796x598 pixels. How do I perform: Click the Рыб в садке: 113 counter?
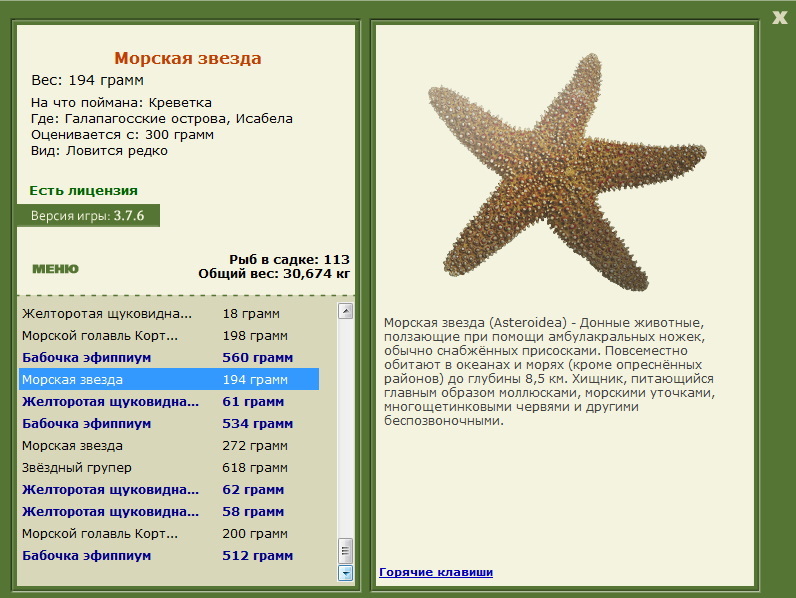289,259
